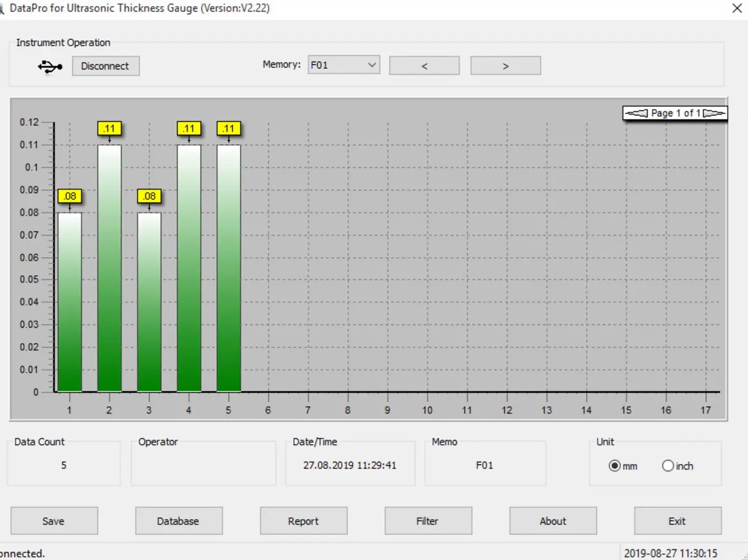
Task: Click the Connected status text
Action: tap(22, 553)
